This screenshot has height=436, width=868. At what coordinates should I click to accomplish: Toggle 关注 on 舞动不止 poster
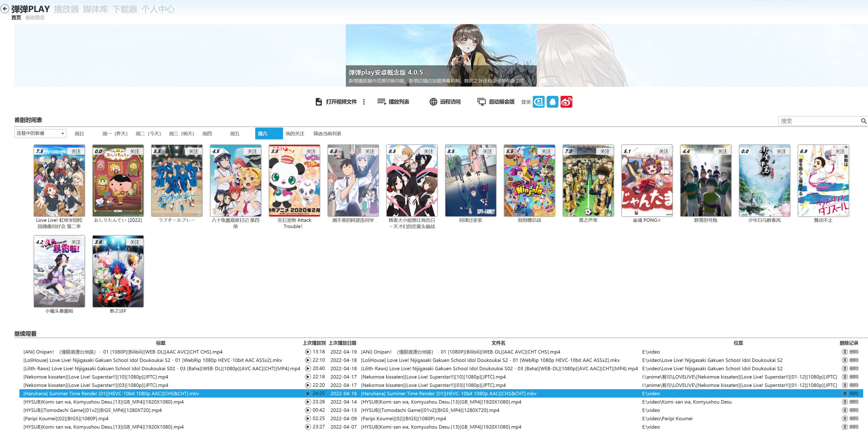tap(840, 151)
